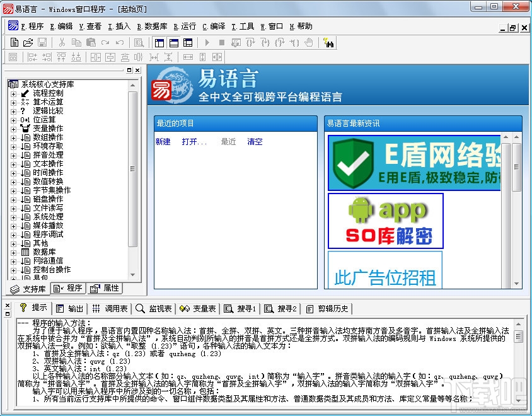The image size is (532, 416).
Task: Switch to the 程序 panel tab
Action: coord(68,288)
